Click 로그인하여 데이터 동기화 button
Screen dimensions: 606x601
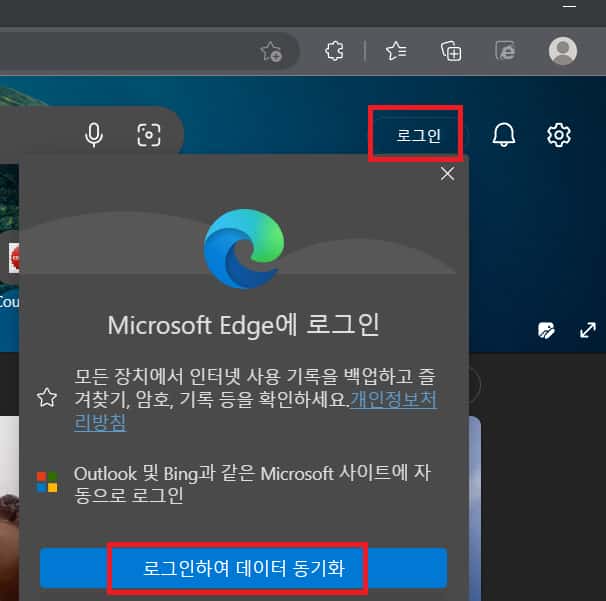(243, 568)
